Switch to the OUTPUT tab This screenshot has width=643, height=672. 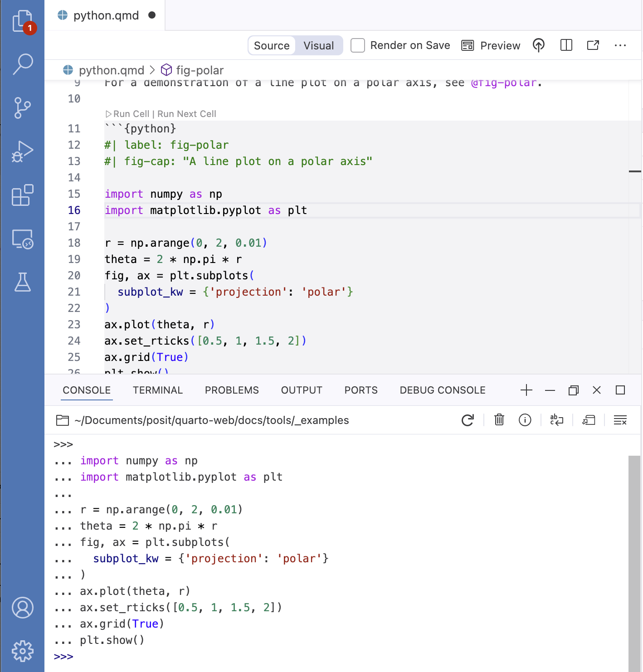(x=302, y=390)
